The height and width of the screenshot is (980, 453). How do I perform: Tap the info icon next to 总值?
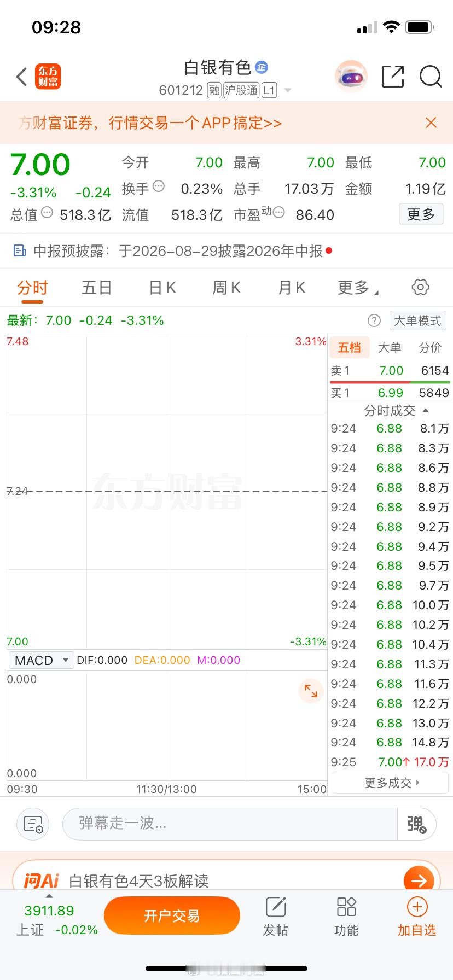click(x=47, y=212)
